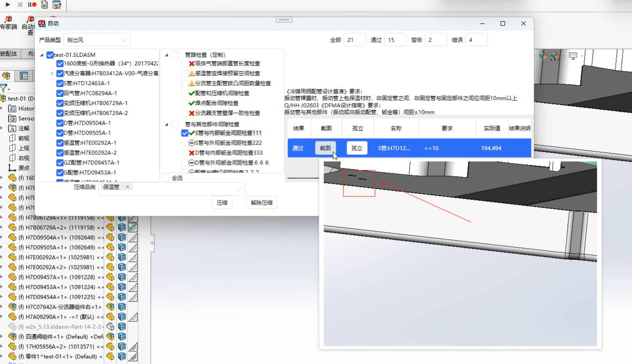Click the New macro document icon
The height and width of the screenshot is (364, 632).
[x=44, y=5]
